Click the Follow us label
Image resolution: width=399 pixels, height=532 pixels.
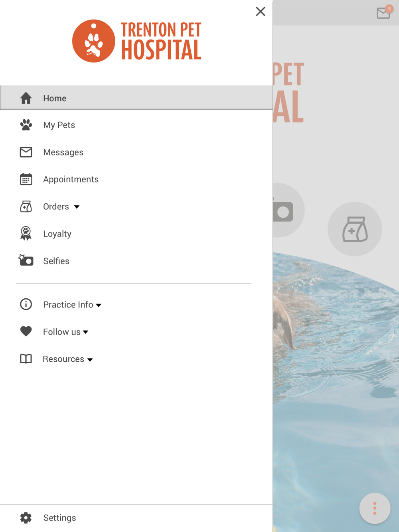tap(61, 332)
